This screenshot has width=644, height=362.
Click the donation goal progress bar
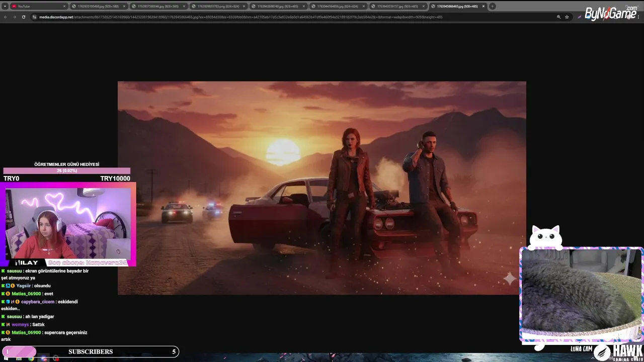click(x=67, y=171)
